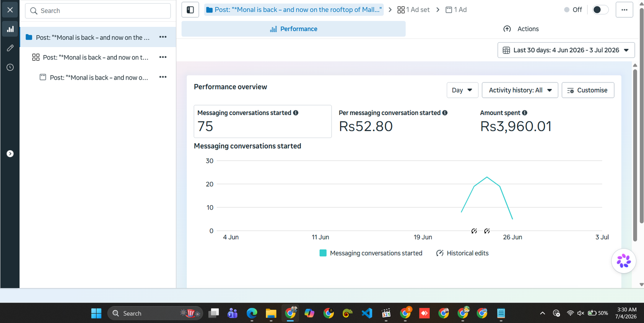
Task: Open Microsoft Copilot from the taskbar
Action: tap(309, 313)
